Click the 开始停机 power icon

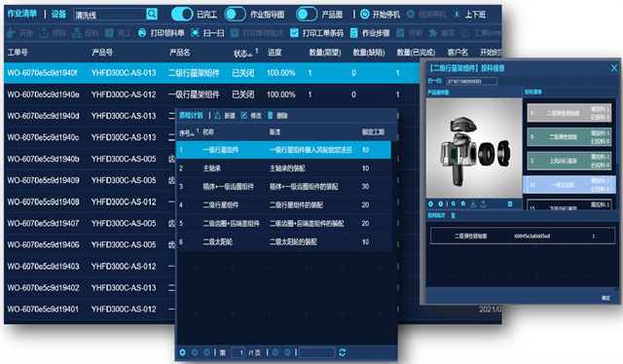coord(364,15)
